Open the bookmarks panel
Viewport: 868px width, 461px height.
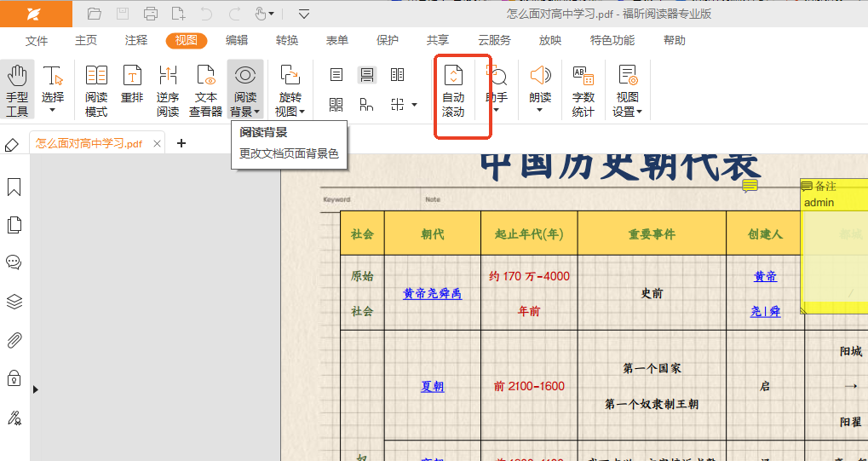14,187
